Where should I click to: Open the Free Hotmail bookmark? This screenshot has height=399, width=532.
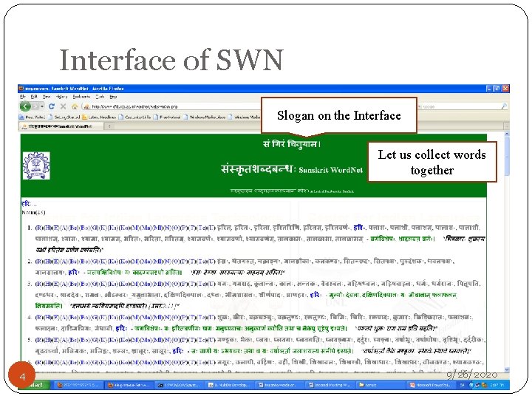(x=166, y=117)
